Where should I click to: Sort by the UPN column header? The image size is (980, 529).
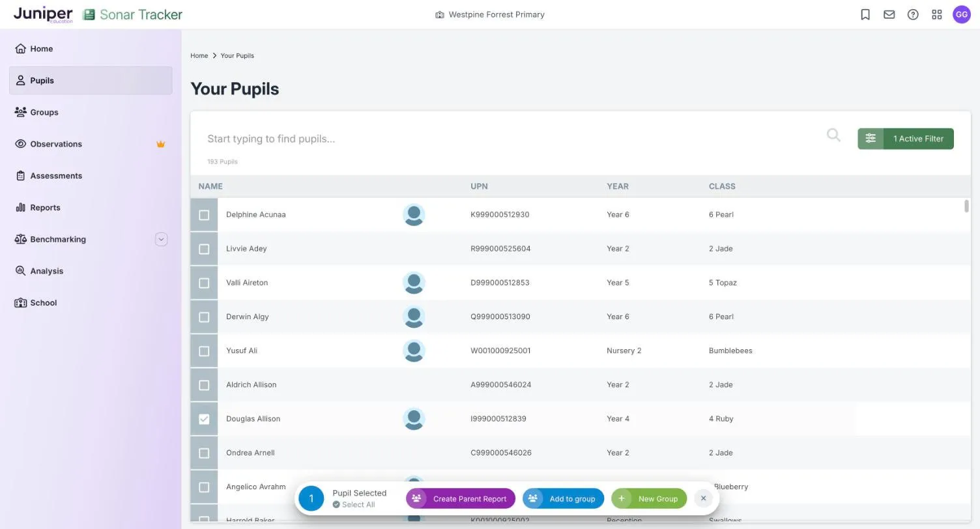pyautogui.click(x=479, y=186)
